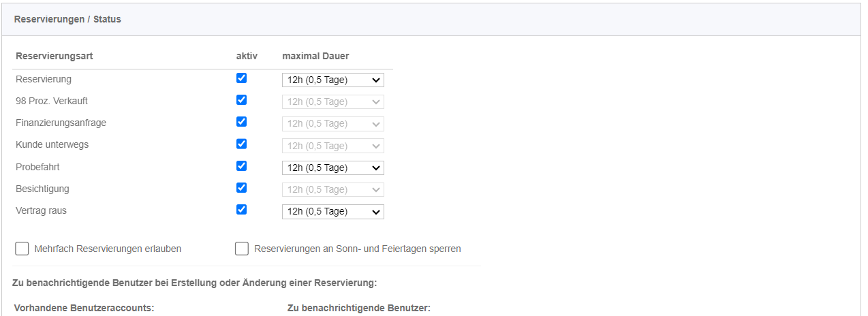Click the Finanzierungsanfrage duration dropdown

[333, 124]
